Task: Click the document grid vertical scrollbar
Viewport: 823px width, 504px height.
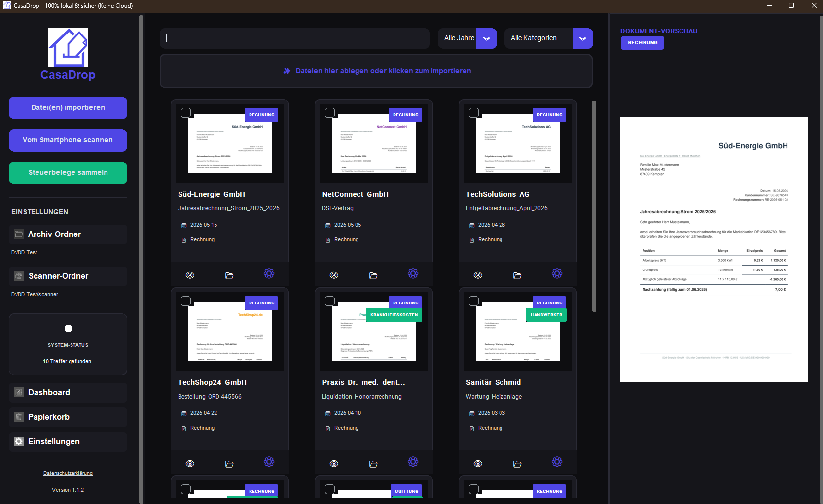Action: (594, 206)
